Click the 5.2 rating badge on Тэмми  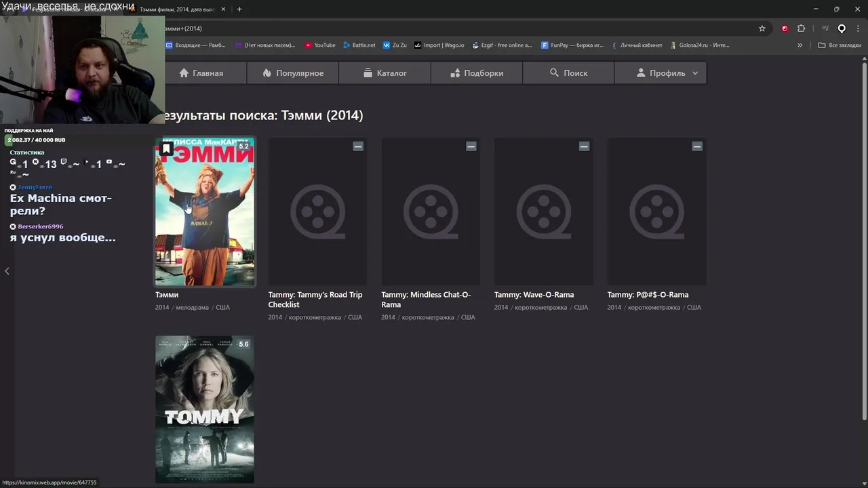pyautogui.click(x=243, y=146)
